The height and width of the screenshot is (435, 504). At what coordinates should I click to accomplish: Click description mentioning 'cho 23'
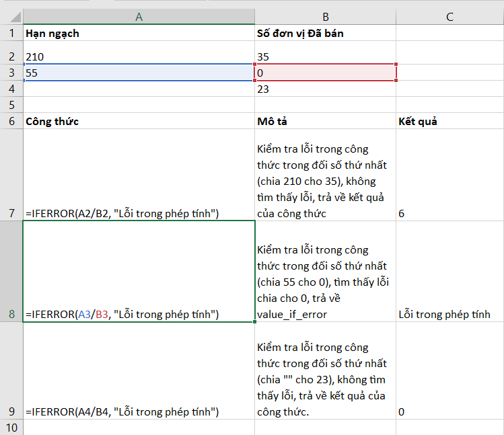(x=325, y=370)
